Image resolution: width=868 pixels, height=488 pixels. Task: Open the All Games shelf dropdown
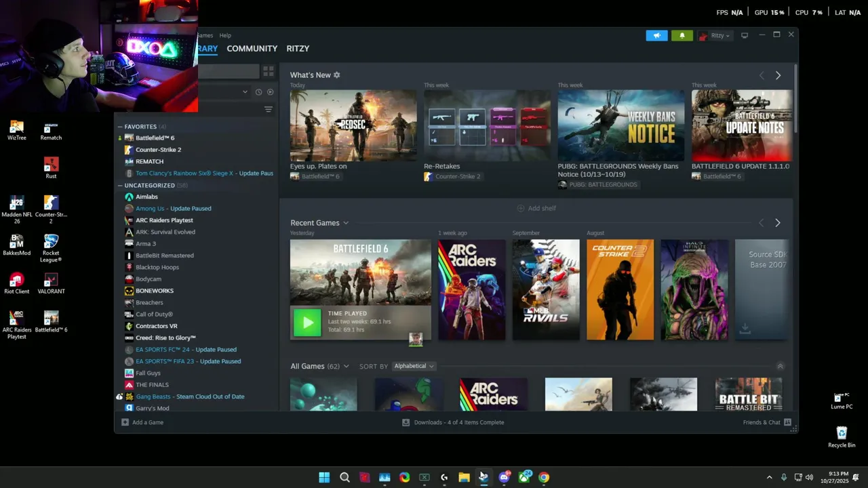pos(347,366)
